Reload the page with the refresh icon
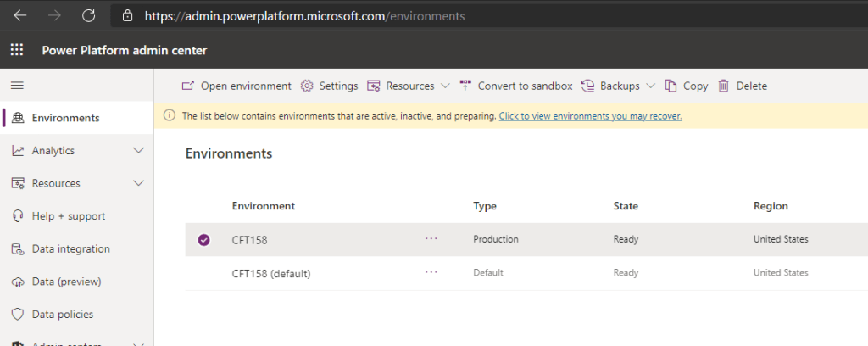 click(88, 16)
